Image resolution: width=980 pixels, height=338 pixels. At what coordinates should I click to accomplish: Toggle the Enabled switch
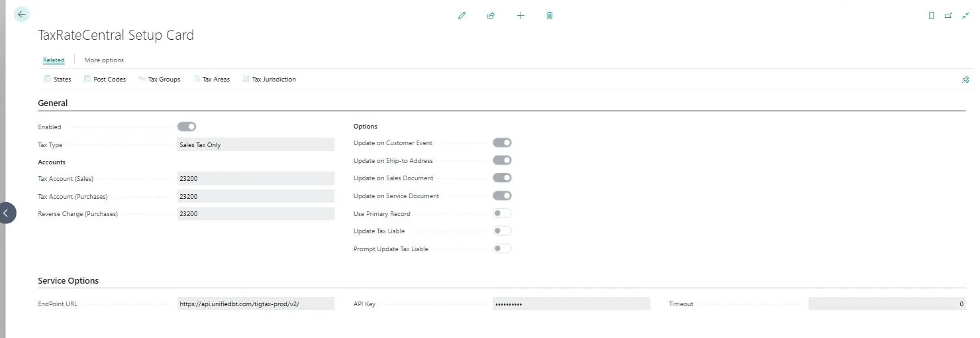(187, 127)
